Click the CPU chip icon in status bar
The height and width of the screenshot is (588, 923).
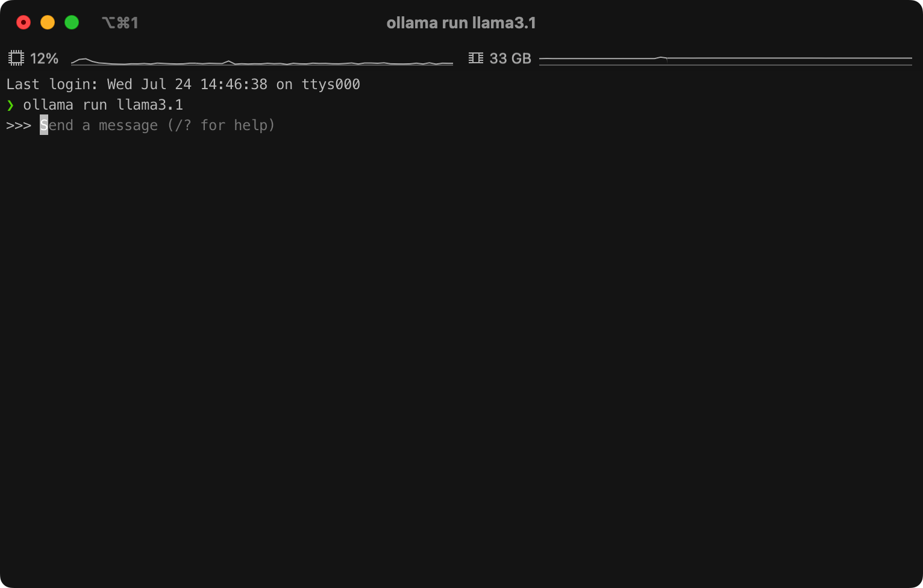(16, 58)
